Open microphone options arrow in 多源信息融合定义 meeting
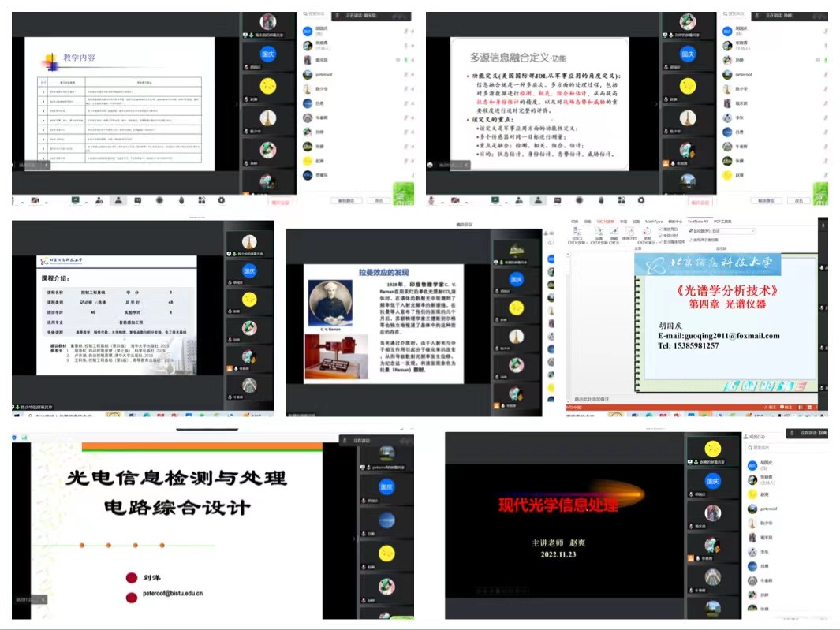The image size is (840, 630). (442, 203)
